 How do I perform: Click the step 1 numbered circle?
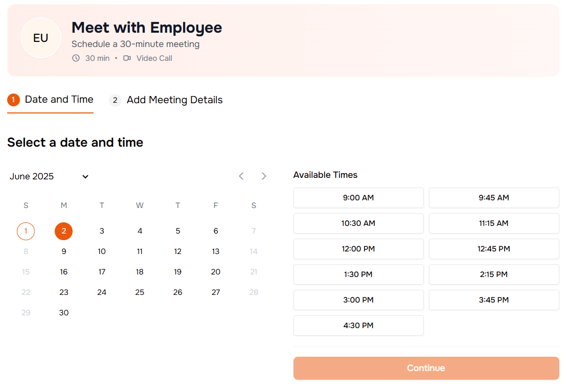(13, 100)
